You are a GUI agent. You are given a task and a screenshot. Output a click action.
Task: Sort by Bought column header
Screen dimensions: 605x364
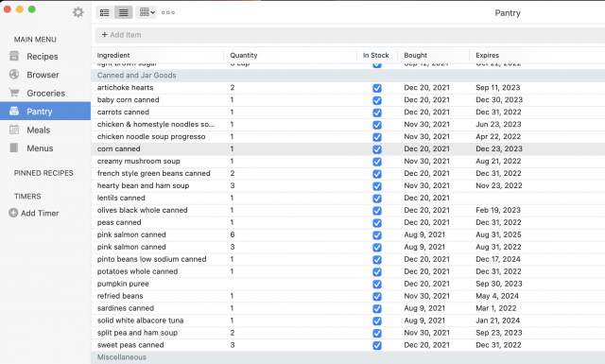pyautogui.click(x=416, y=55)
